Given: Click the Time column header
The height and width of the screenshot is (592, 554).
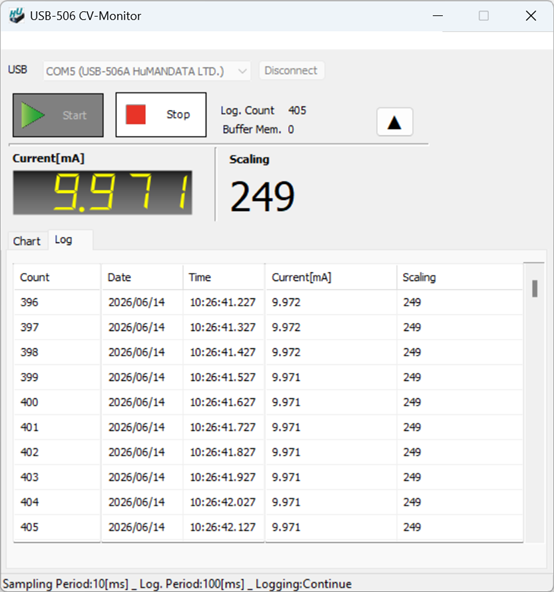Looking at the screenshot, I should [x=224, y=277].
